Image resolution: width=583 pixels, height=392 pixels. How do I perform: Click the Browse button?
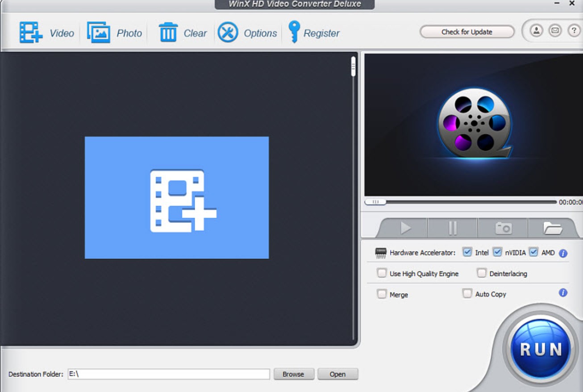tap(293, 374)
